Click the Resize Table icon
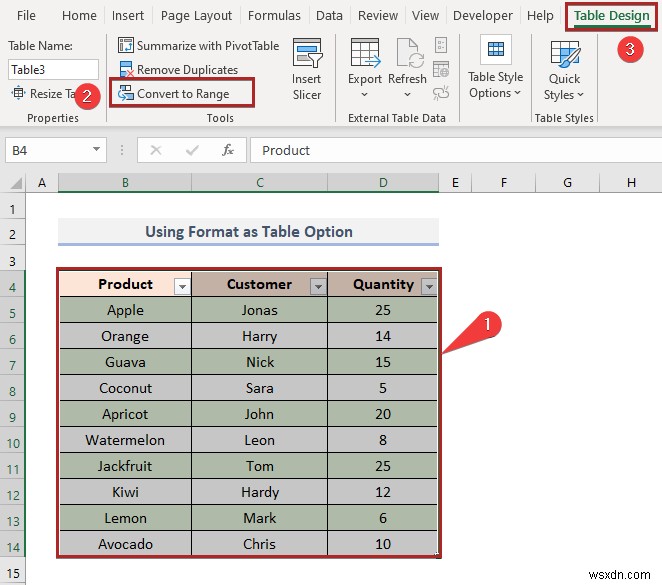This screenshot has height=585, width=662. [x=18, y=92]
